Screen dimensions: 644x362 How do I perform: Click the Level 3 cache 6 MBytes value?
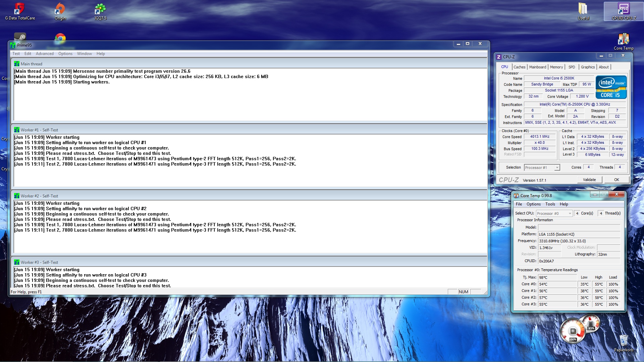coord(593,155)
